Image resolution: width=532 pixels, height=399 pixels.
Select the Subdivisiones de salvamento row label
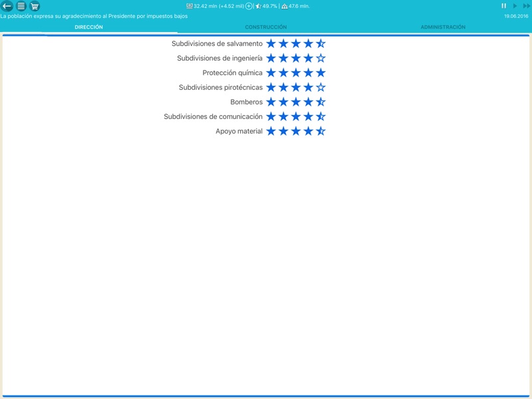coord(217,44)
